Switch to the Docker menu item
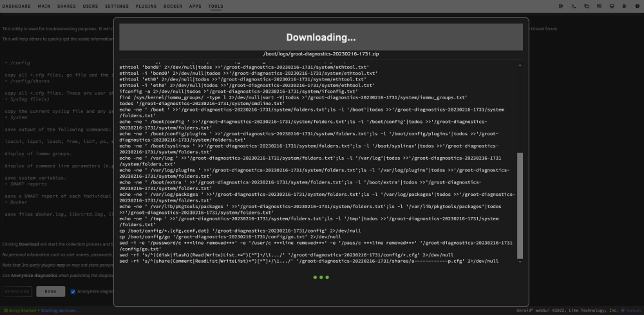Viewport: 644px width, 315px height. (173, 6)
